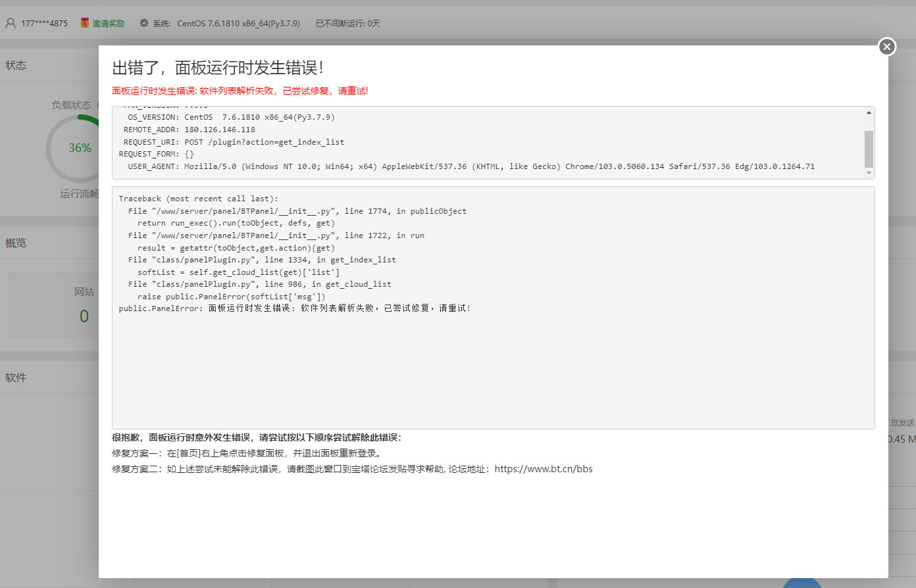
Task: Click the gear icon beside 系统
Action: click(144, 23)
